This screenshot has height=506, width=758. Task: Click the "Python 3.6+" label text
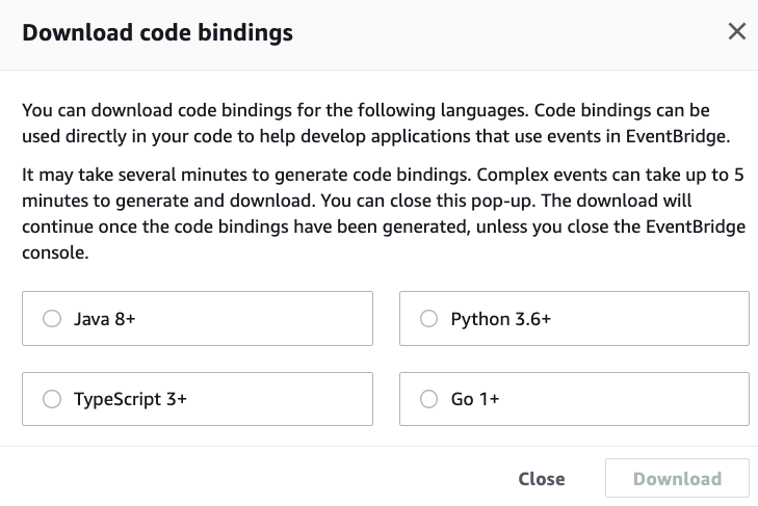500,318
